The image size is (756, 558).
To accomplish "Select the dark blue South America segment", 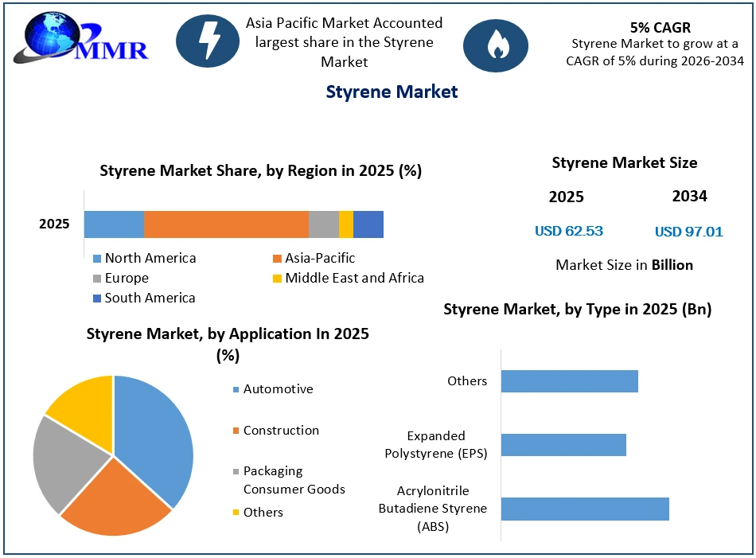I will (x=368, y=224).
